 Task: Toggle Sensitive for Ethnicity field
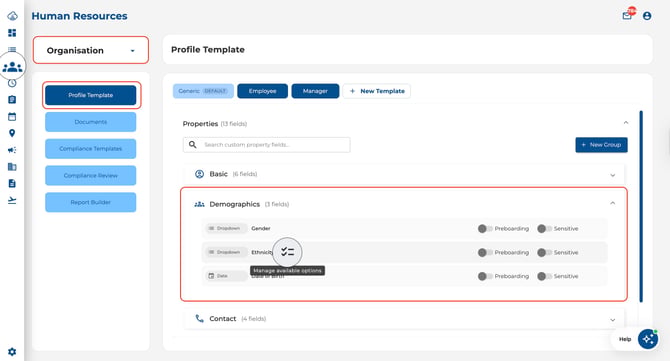544,252
